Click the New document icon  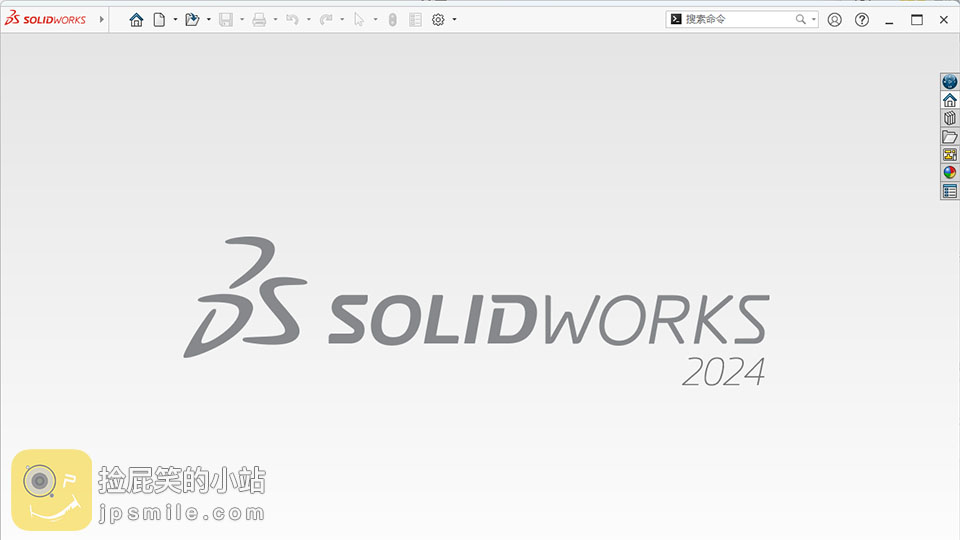(159, 19)
